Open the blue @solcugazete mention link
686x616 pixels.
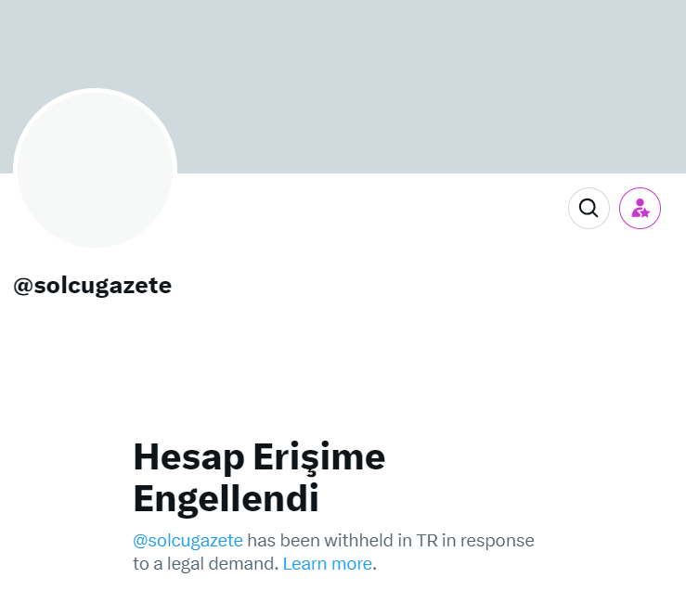click(188, 540)
